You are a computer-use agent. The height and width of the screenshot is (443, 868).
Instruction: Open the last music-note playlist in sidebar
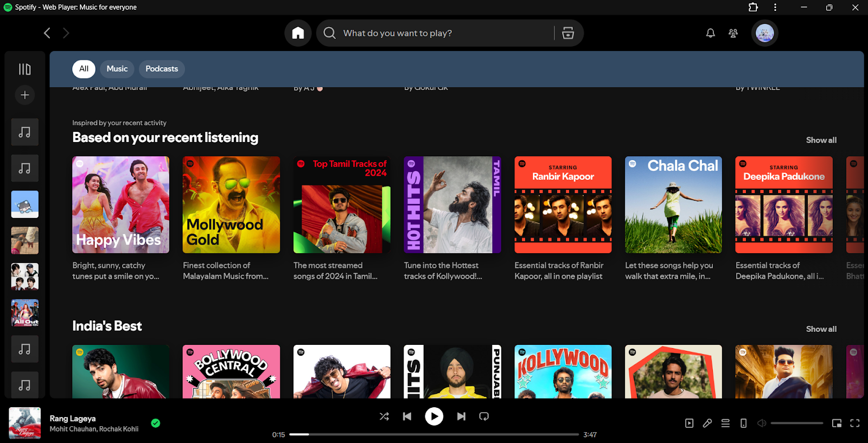click(x=25, y=385)
